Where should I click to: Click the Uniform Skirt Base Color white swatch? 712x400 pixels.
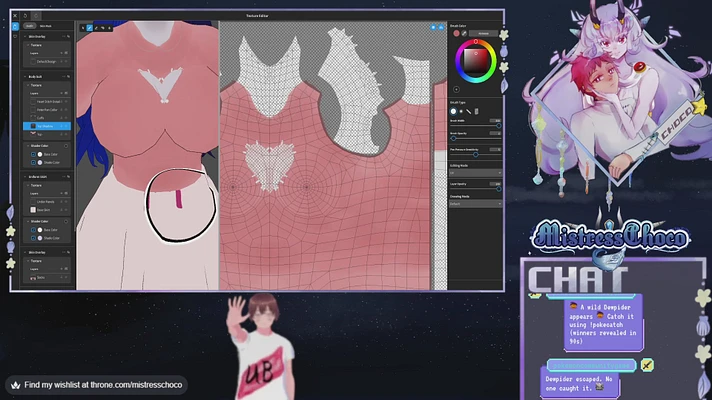(x=40, y=230)
